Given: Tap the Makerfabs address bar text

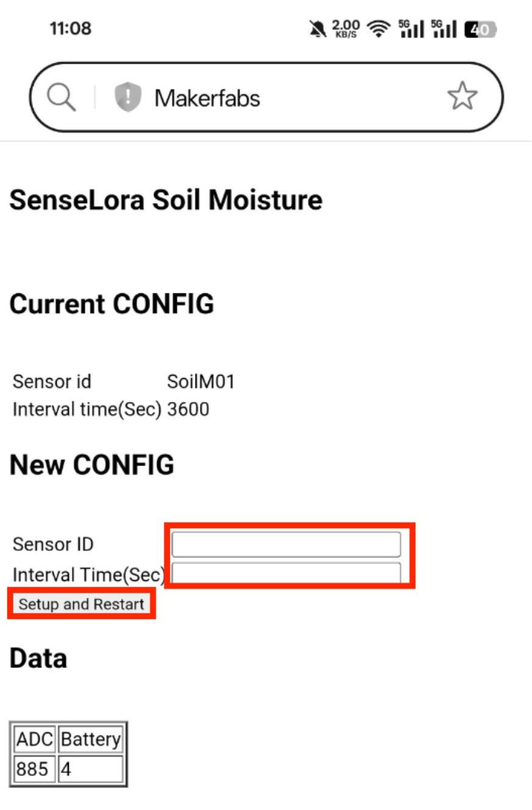Looking at the screenshot, I should (207, 98).
